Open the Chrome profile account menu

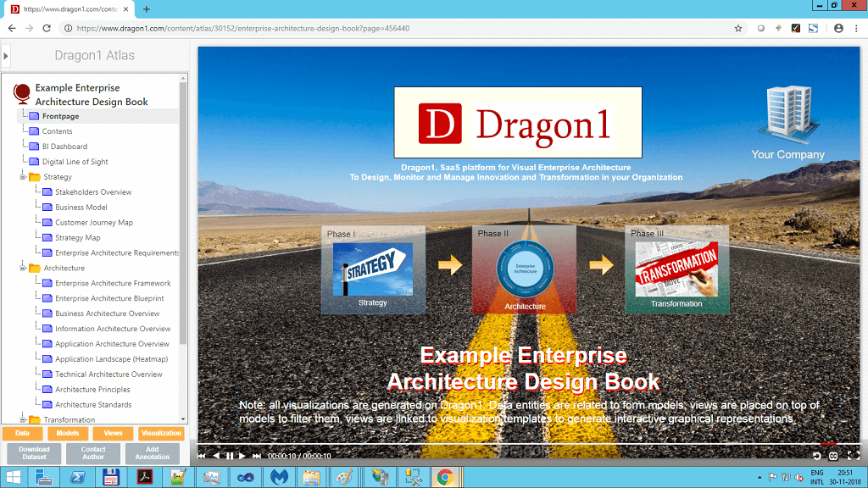tap(838, 28)
